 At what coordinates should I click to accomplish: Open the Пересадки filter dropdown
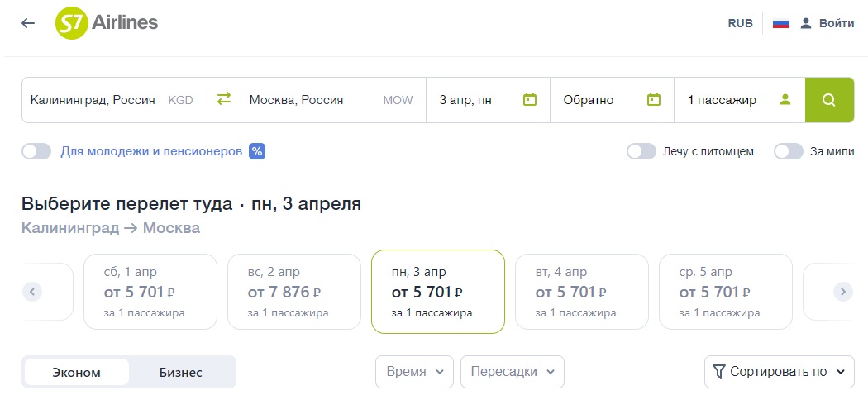(513, 372)
